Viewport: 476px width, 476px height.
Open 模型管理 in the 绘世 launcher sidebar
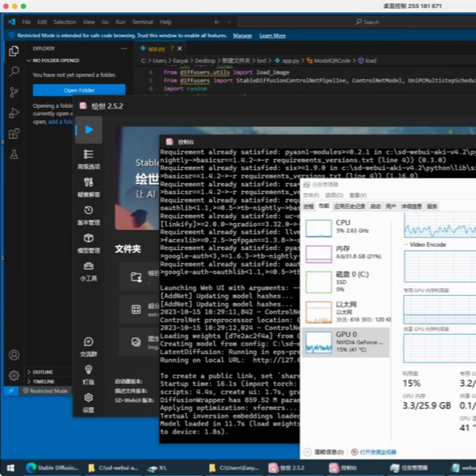[x=89, y=243]
